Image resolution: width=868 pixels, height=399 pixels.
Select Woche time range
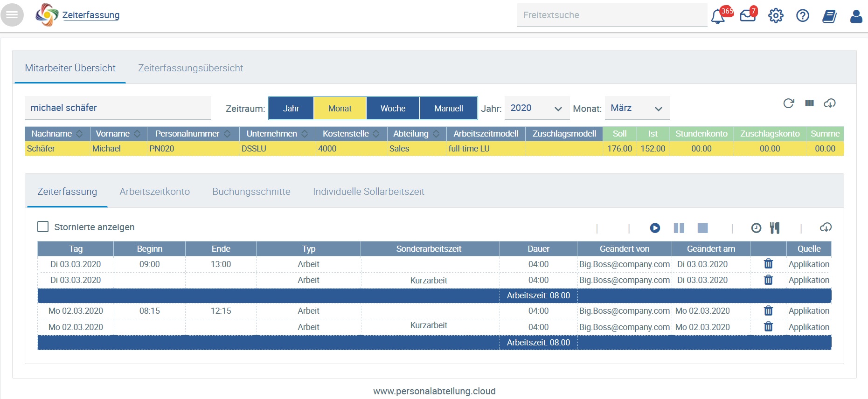(x=393, y=108)
